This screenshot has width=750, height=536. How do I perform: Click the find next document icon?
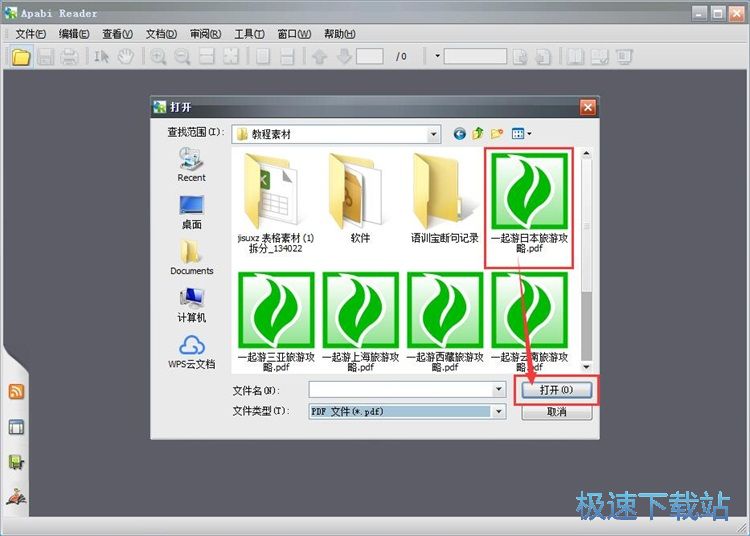tap(520, 56)
